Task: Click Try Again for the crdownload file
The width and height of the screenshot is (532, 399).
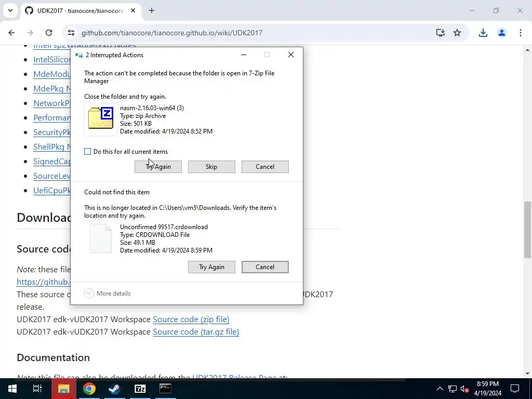Action: [211, 267]
